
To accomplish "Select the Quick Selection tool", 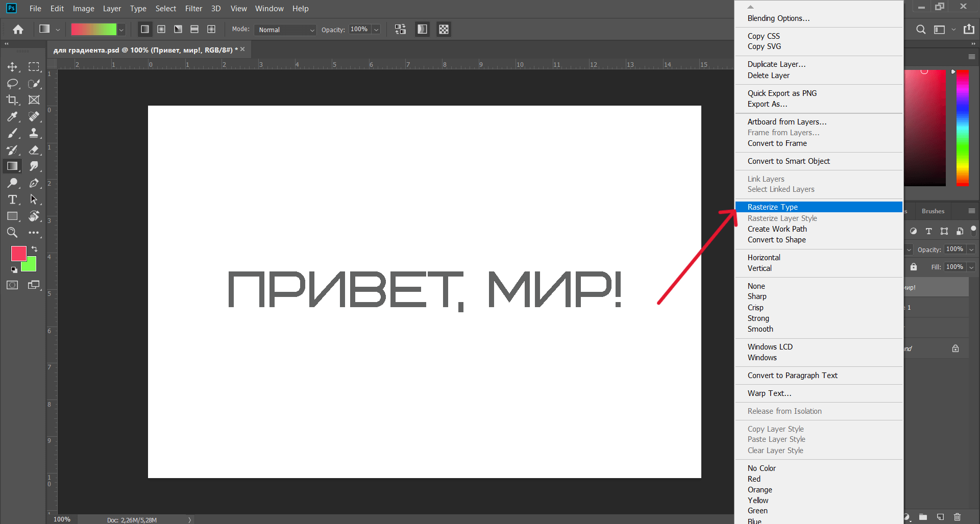I will pyautogui.click(x=34, y=83).
